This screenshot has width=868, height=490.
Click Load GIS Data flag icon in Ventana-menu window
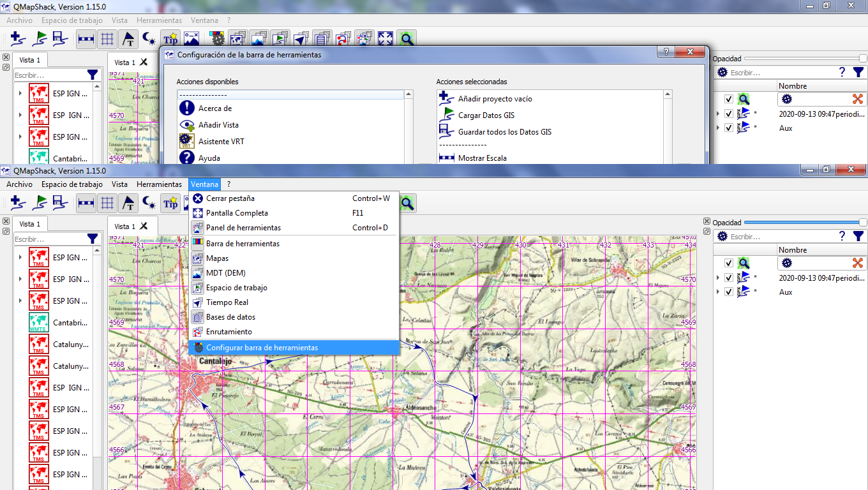point(40,203)
